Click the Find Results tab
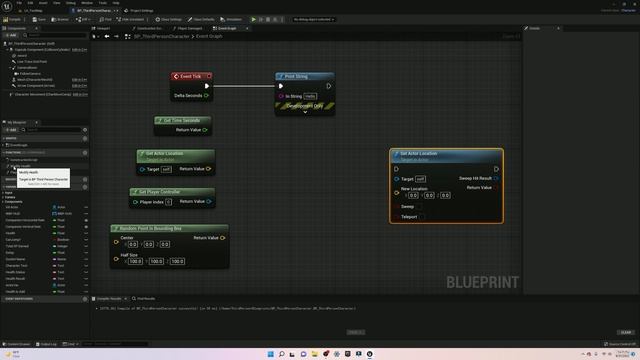The image size is (640, 360). tap(143, 298)
